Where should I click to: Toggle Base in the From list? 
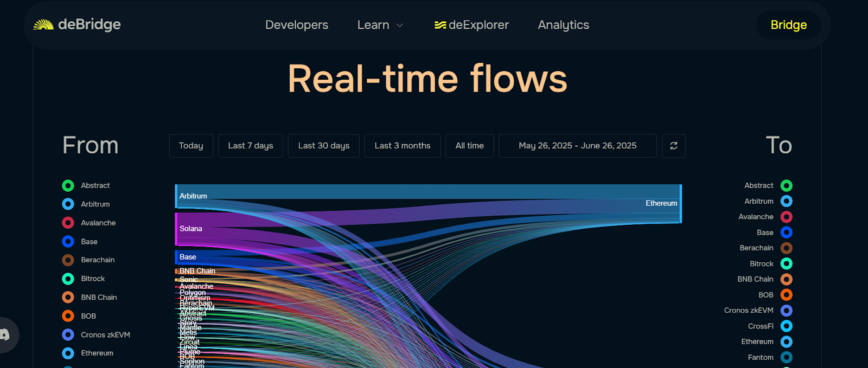[x=80, y=242]
